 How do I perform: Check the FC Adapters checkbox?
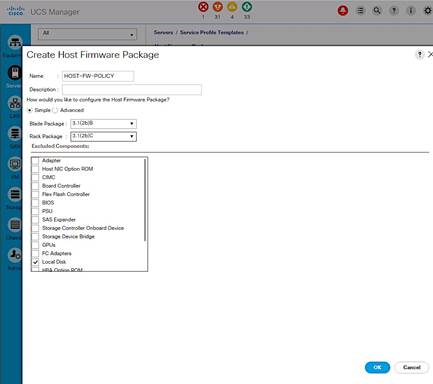(35, 253)
